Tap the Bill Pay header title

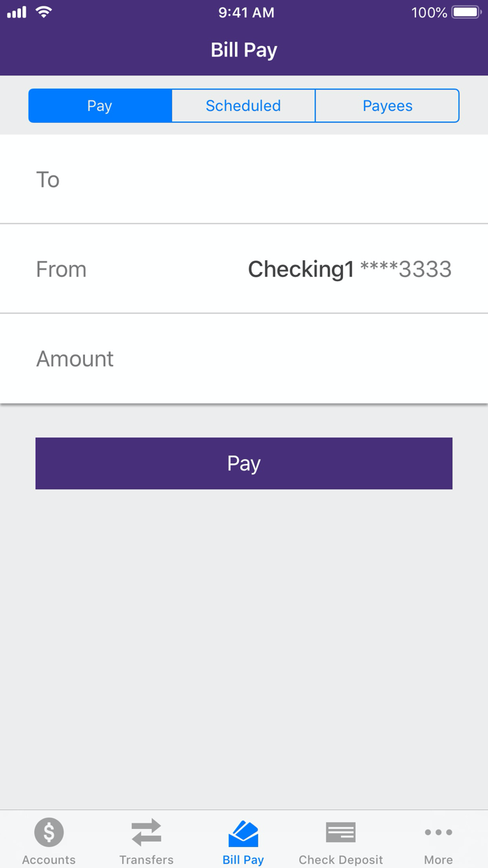coord(243,50)
